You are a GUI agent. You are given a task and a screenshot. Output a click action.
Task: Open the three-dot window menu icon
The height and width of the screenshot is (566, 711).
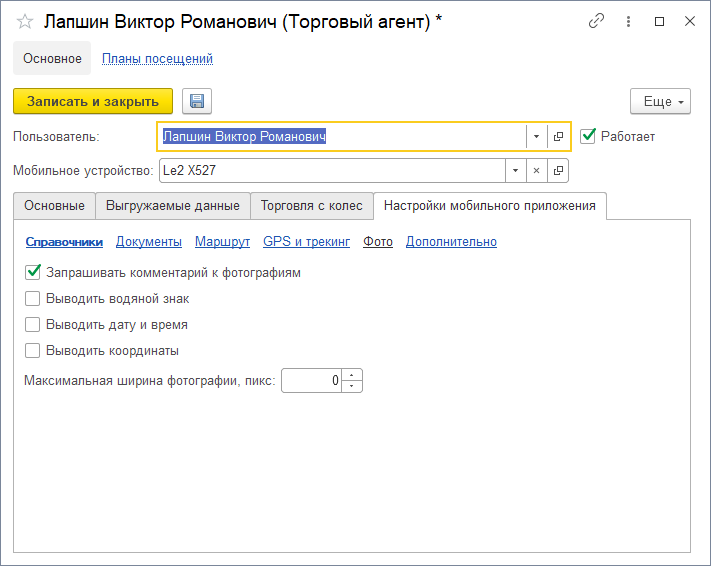[628, 21]
